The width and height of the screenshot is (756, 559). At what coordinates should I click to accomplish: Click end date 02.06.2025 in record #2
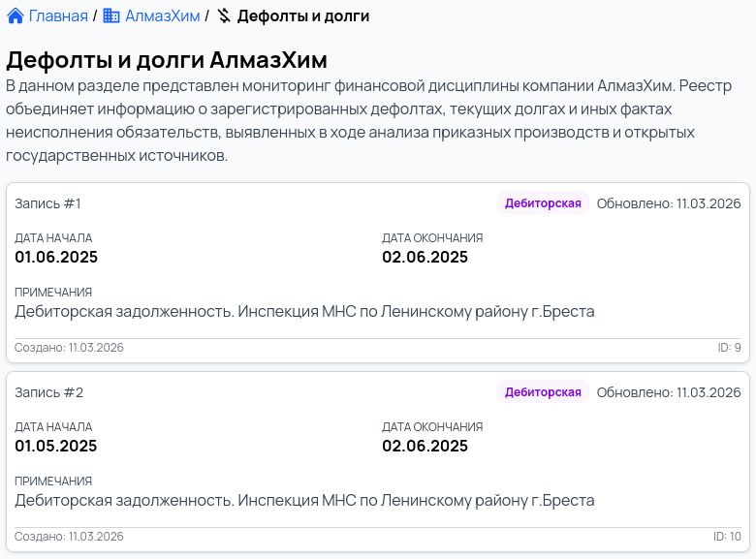coord(425,447)
